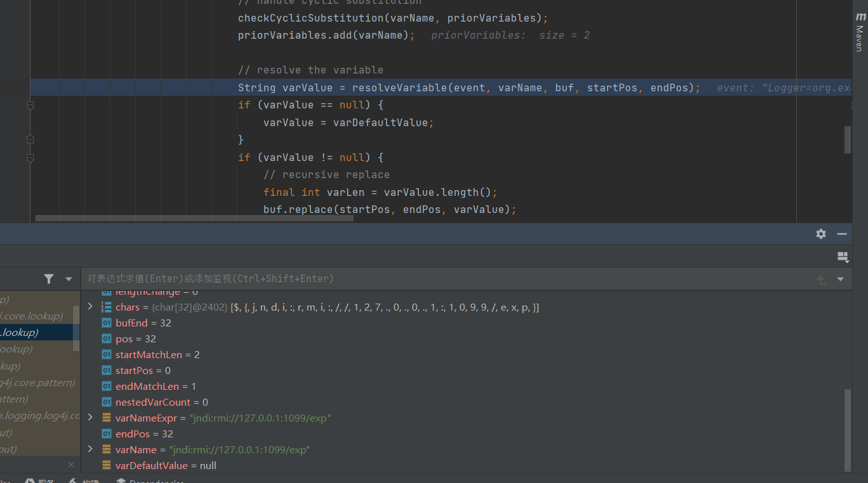This screenshot has height=483, width=868.
Task: Click the pos primitive type icon
Action: tap(107, 338)
